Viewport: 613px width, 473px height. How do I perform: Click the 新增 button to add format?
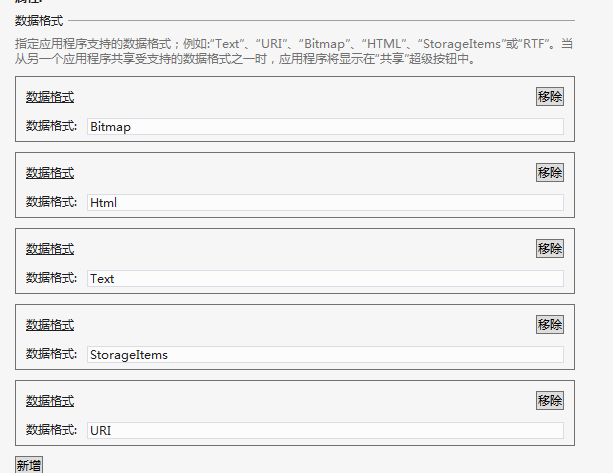pos(29,465)
